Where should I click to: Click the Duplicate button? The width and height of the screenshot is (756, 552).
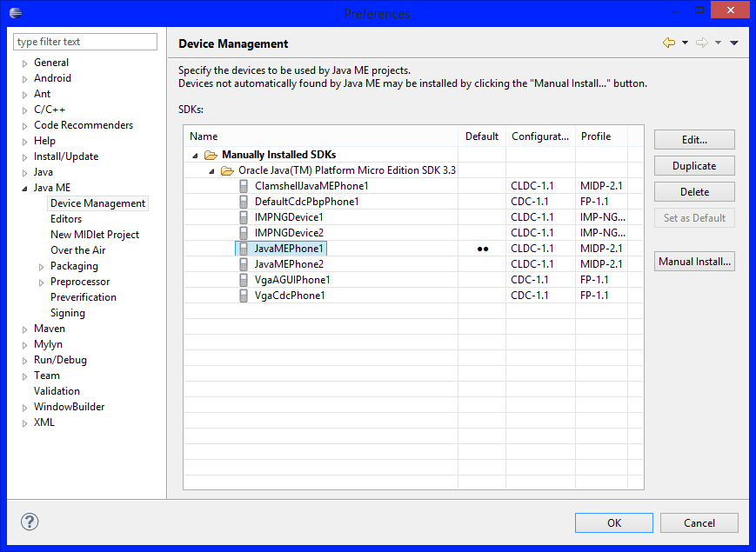tap(694, 166)
